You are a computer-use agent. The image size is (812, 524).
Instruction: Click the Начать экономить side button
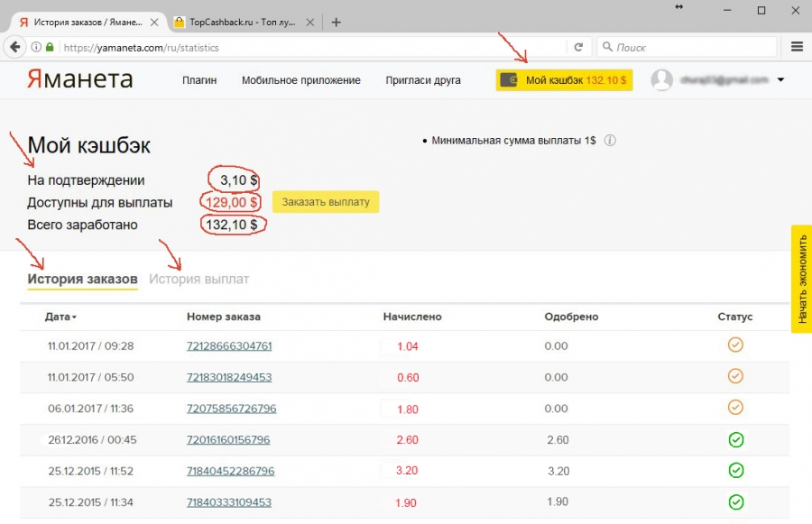point(802,279)
